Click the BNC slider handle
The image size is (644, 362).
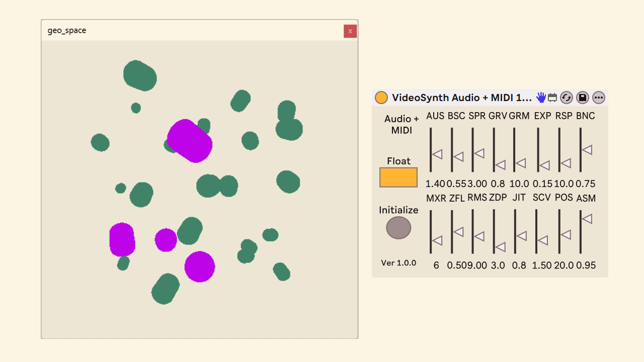tap(587, 150)
